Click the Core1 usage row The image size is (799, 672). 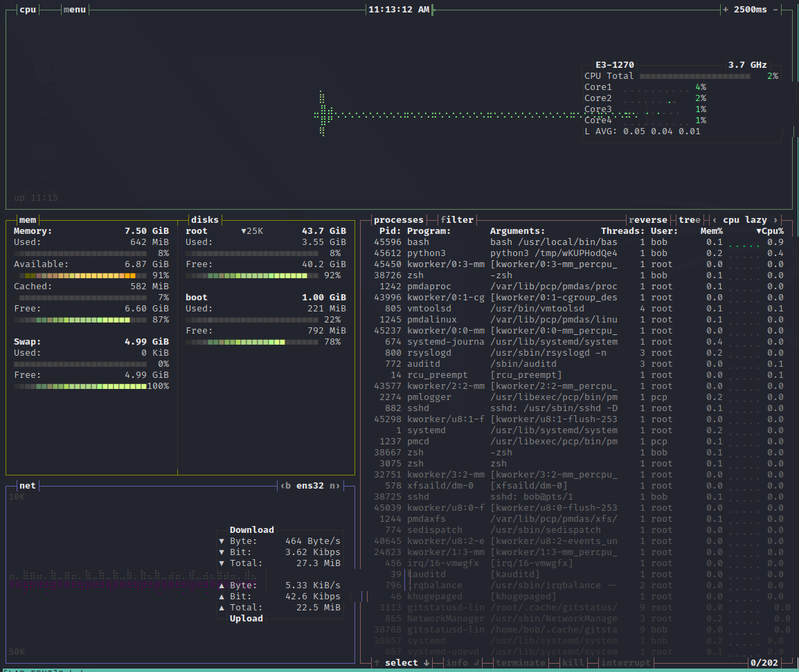coord(645,87)
